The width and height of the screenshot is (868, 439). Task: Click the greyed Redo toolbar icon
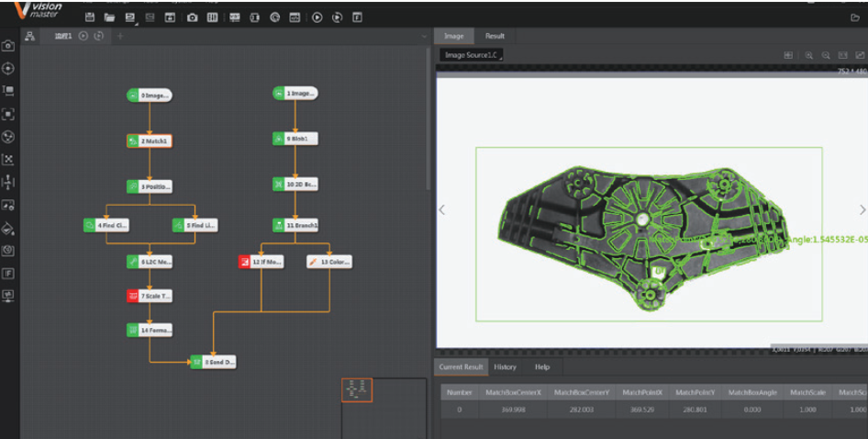150,17
